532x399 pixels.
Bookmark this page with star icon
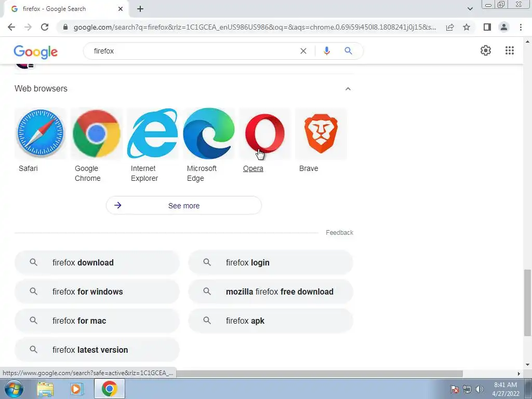click(467, 27)
